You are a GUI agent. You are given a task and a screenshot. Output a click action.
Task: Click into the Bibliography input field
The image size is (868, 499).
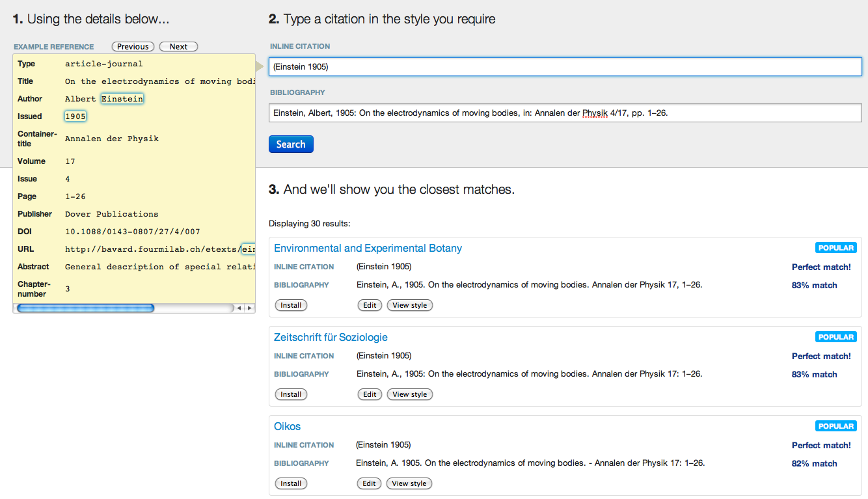(565, 113)
